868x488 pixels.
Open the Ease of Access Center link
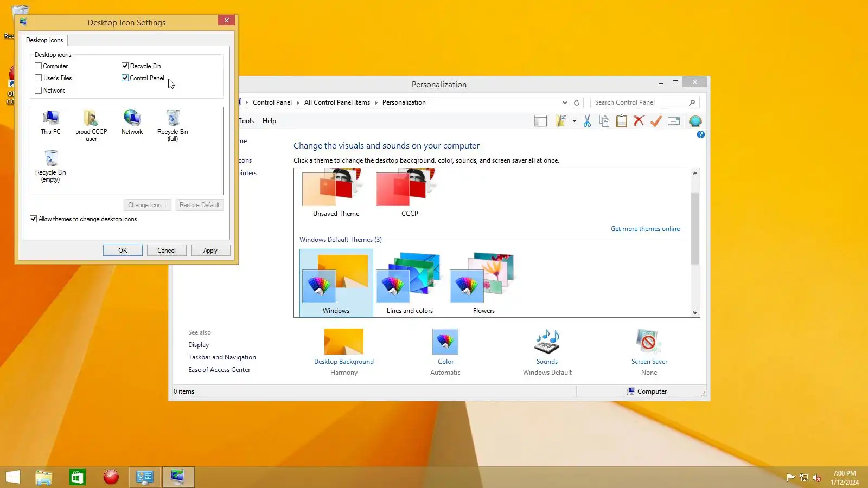[x=219, y=370]
